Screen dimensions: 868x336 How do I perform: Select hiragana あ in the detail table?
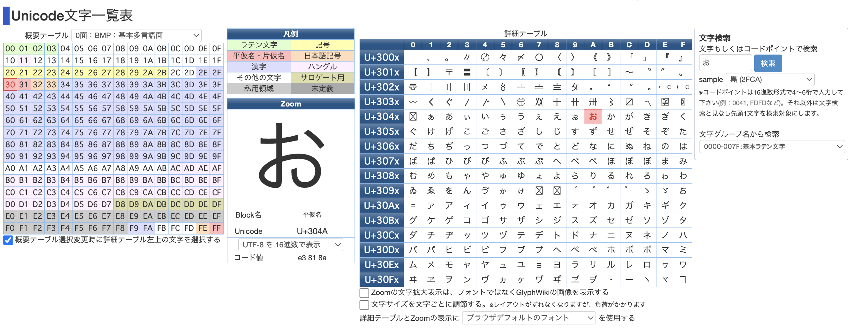click(449, 116)
